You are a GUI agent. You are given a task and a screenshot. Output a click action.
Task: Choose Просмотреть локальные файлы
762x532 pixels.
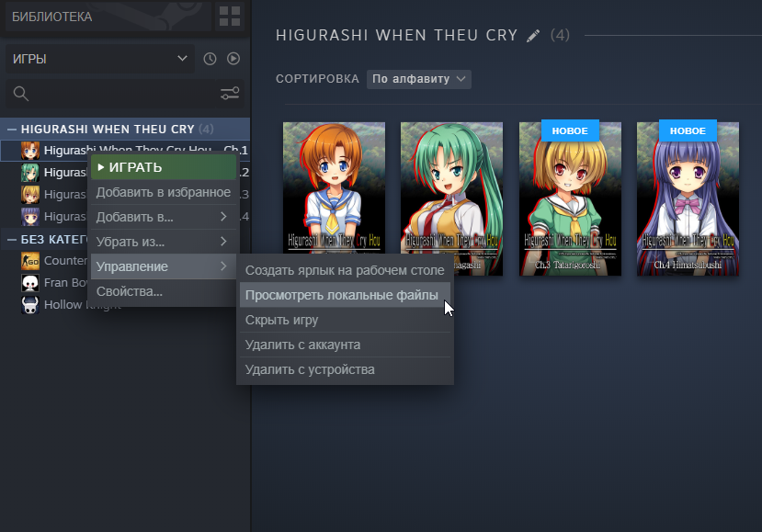345,295
